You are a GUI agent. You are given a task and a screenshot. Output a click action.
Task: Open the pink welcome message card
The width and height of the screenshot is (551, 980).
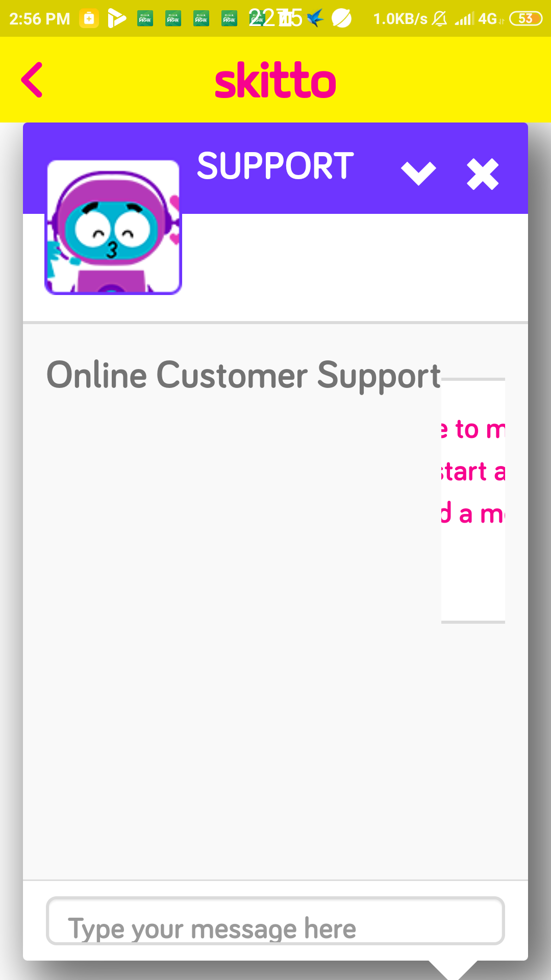point(473,501)
